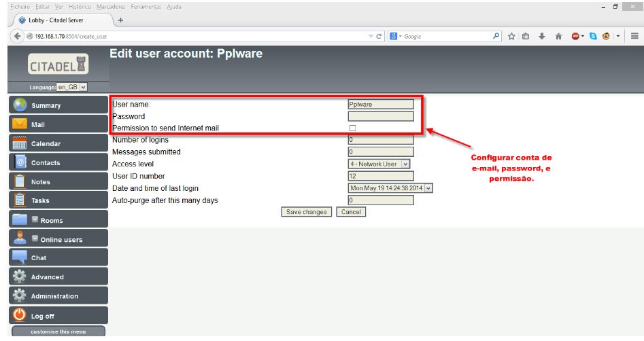Screen dimensions: 644x341
Task: Enable Permission to send Internet mail
Action: 352,128
